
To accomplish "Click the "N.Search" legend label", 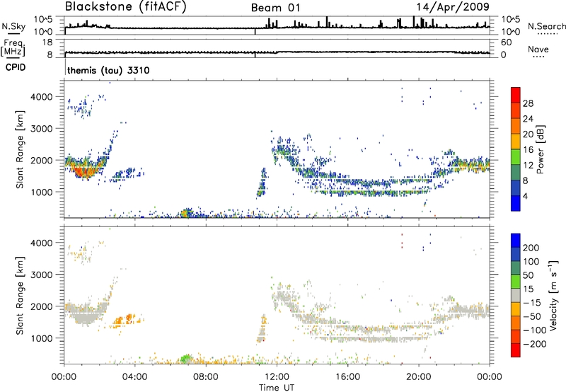I will click(x=546, y=26).
